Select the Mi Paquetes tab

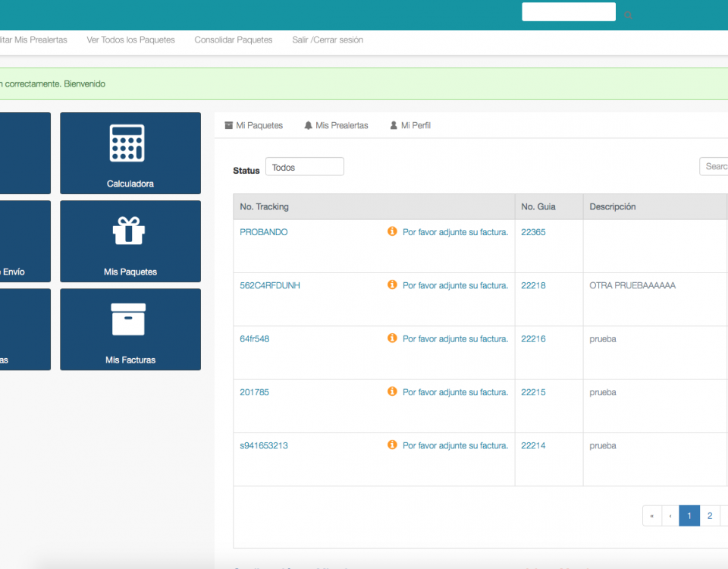253,125
